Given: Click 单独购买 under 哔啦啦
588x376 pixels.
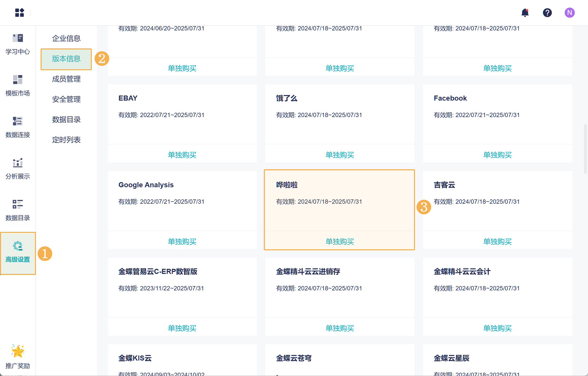Looking at the screenshot, I should (x=339, y=241).
